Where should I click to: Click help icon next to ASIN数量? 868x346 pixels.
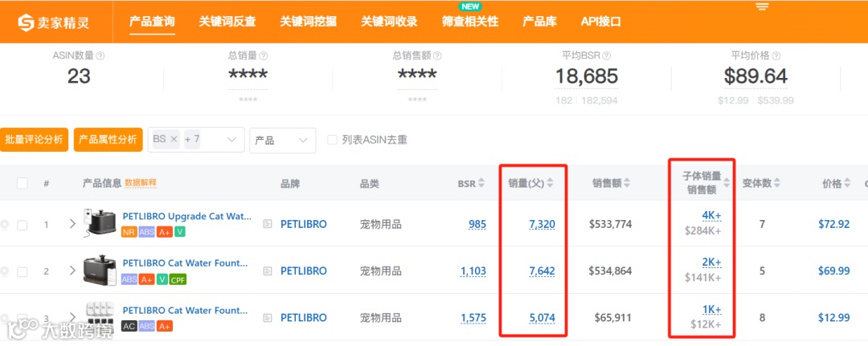[100, 56]
